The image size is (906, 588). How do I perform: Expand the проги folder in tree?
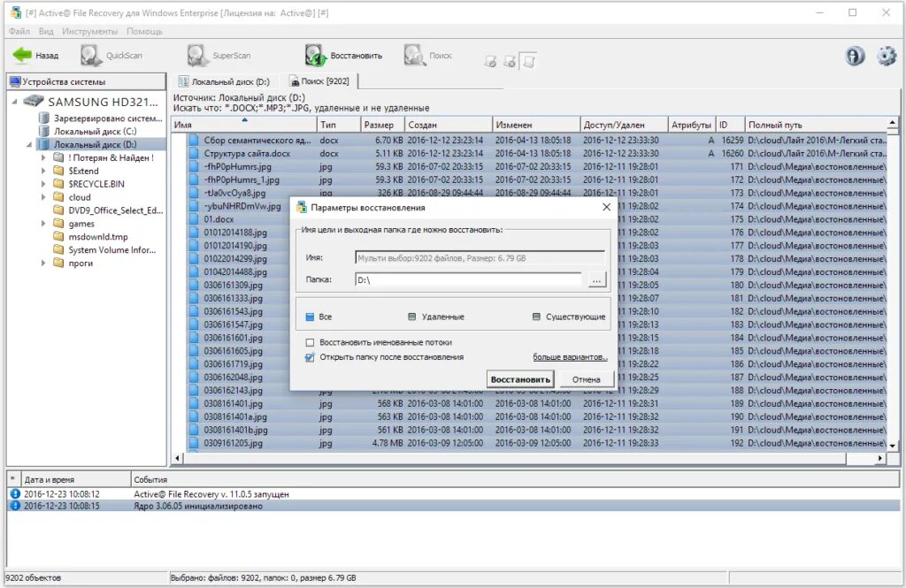pos(42,263)
